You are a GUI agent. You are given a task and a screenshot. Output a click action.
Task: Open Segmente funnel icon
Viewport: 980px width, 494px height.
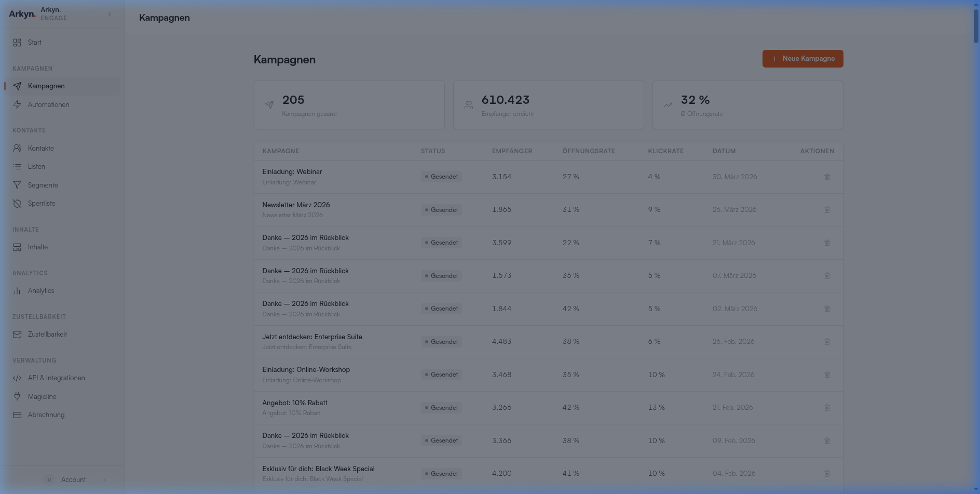pos(17,185)
